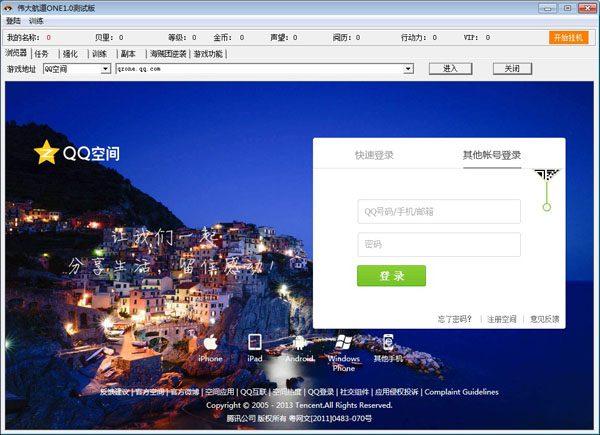This screenshot has width=600, height=435.
Task: Open the Complaint Guidelines footer link
Action: (x=461, y=392)
